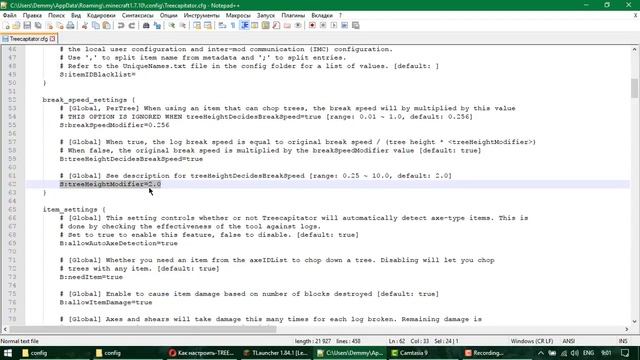Screen dimensions: 640x360
Task: Open the Document Map toolbar icon
Action: pyautogui.click(x=265, y=25)
